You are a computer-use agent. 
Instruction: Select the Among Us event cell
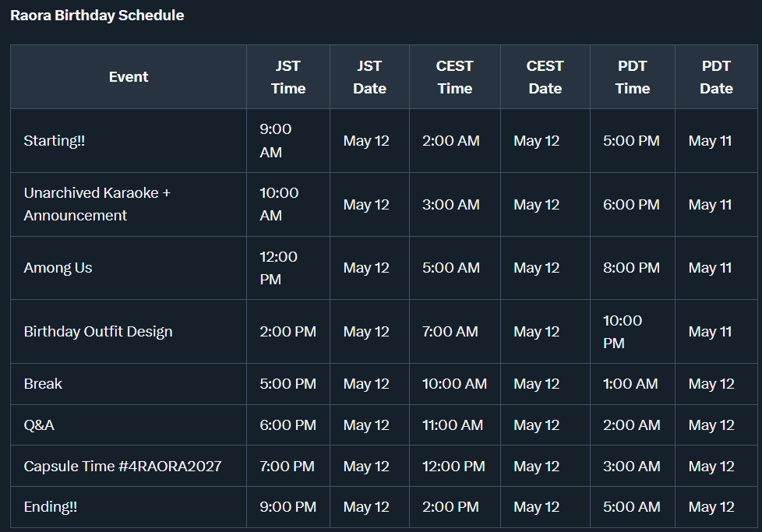point(58,268)
